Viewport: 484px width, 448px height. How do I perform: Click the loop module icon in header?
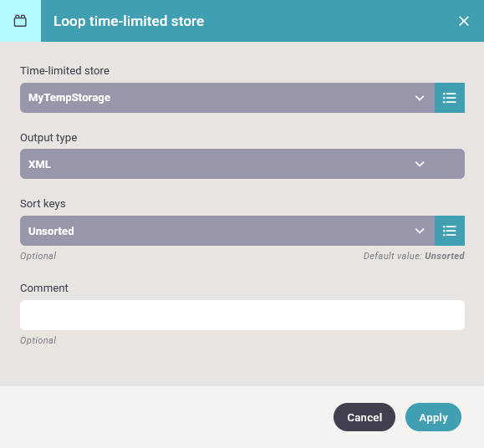point(20,21)
